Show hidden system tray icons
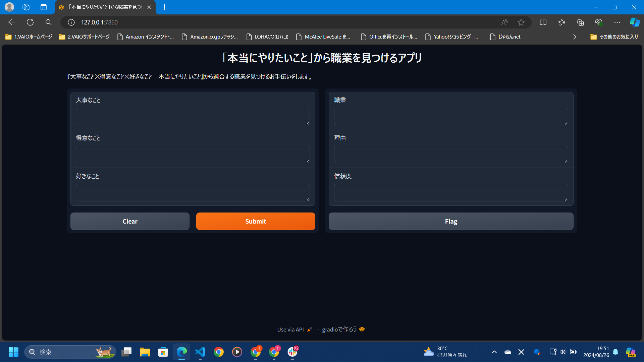The height and width of the screenshot is (362, 644). click(494, 352)
